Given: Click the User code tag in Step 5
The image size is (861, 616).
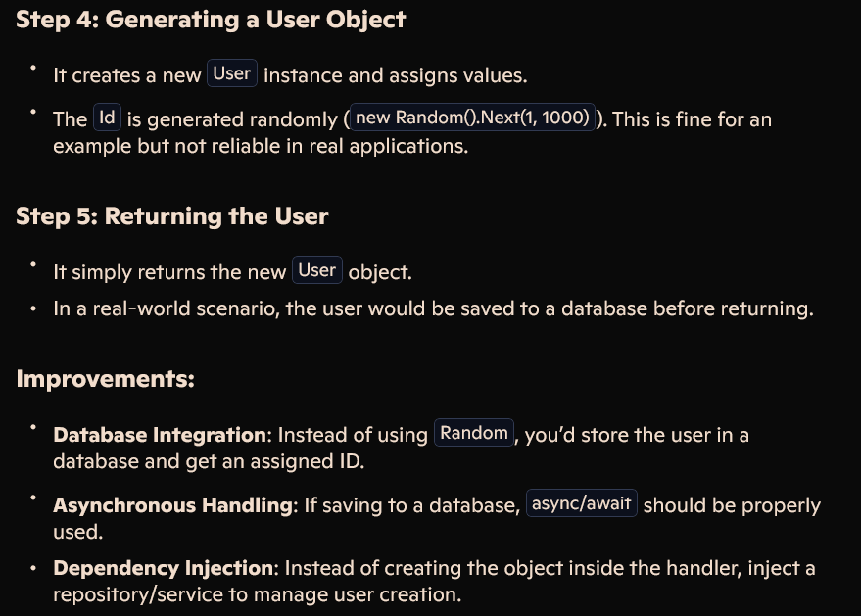Looking at the screenshot, I should (x=316, y=269).
